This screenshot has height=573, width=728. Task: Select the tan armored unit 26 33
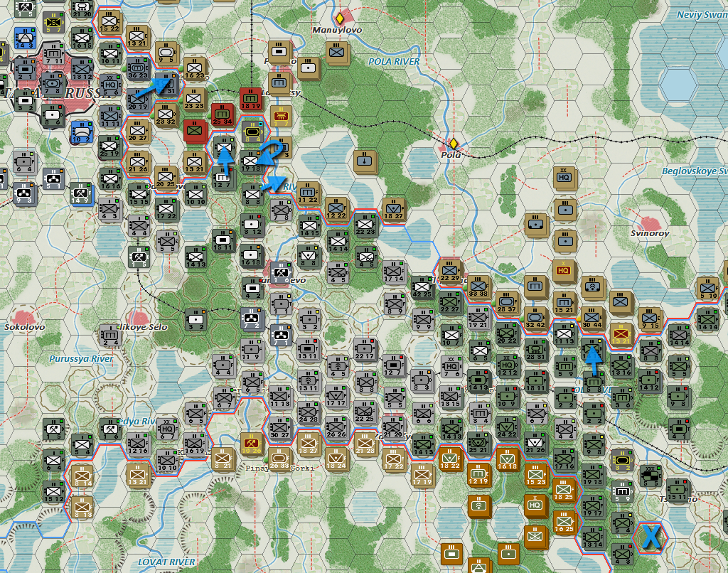[279, 459]
